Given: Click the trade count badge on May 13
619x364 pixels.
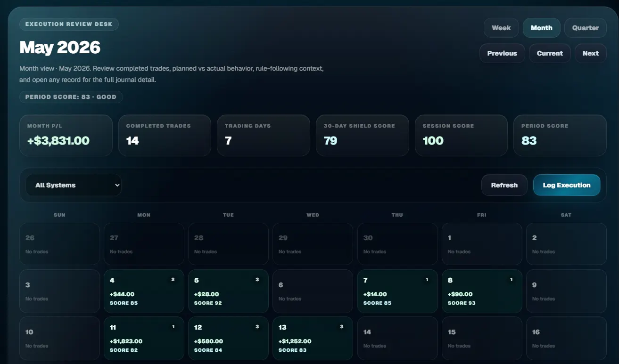Looking at the screenshot, I should [x=341, y=327].
